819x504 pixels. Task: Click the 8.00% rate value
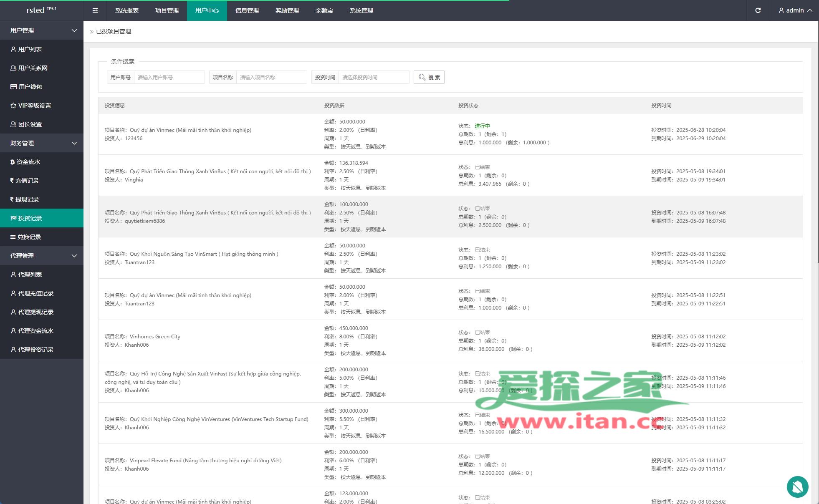pyautogui.click(x=346, y=337)
